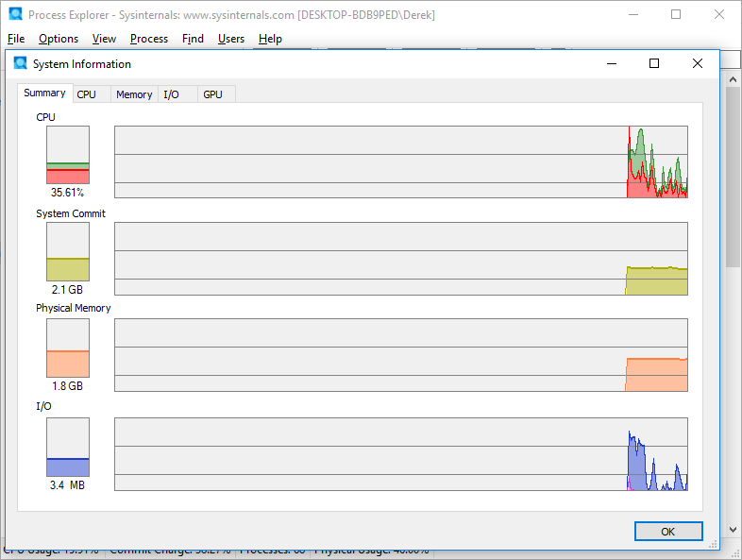Maximize the System Information window
The width and height of the screenshot is (742, 560).
coord(654,63)
